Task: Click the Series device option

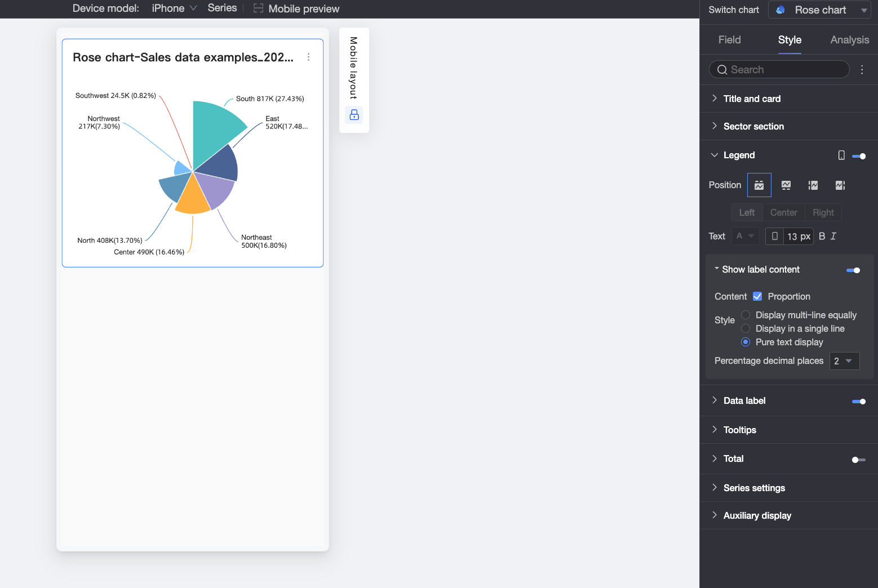Action: click(x=222, y=8)
